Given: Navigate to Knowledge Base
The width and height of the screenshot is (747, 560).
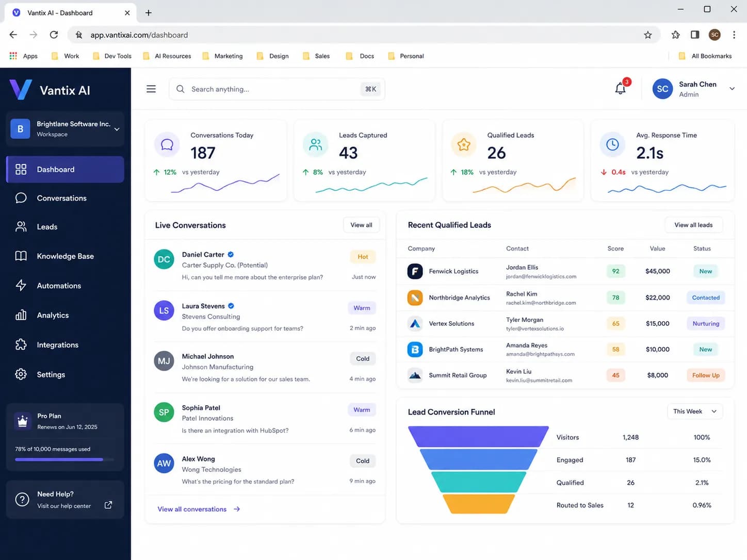Looking at the screenshot, I should click(65, 256).
